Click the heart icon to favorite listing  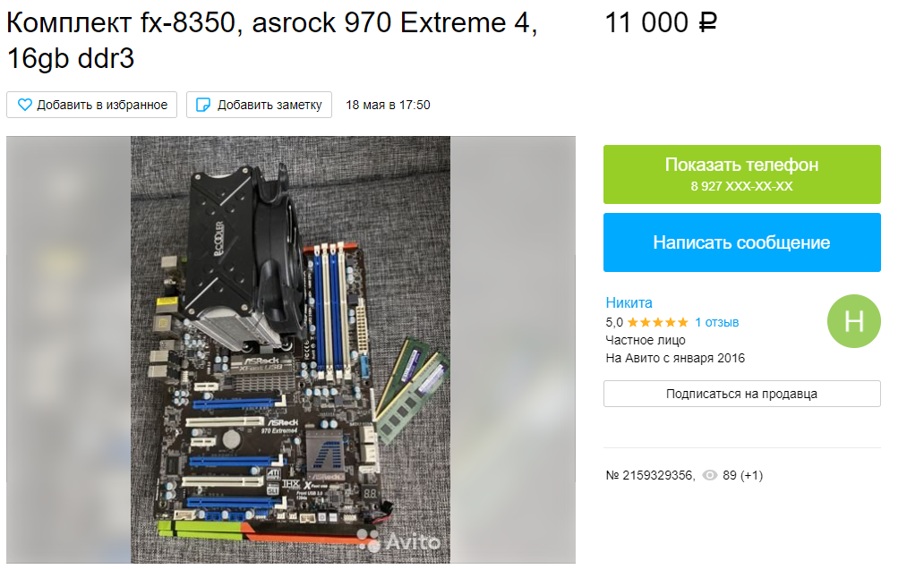pos(25,105)
